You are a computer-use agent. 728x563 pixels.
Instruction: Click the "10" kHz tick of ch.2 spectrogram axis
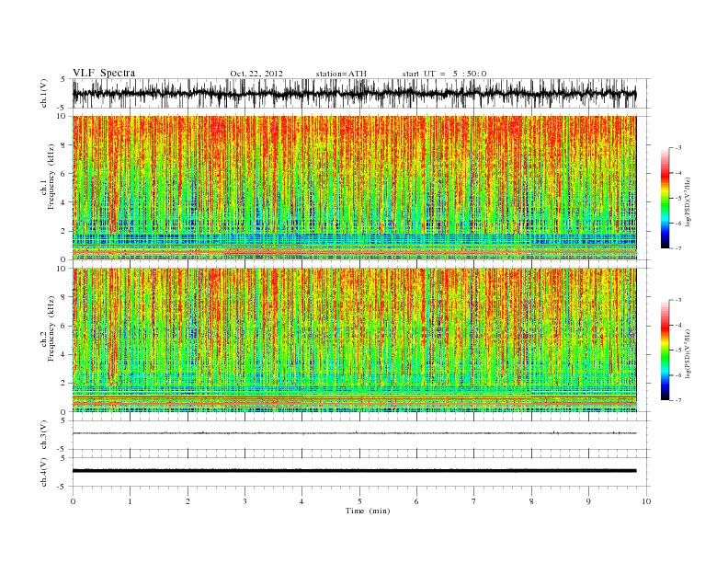(x=62, y=269)
